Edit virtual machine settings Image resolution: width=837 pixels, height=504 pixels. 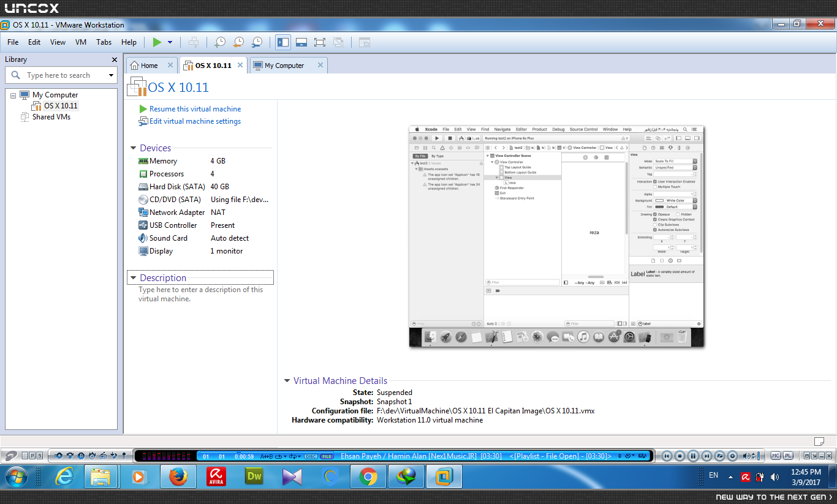tap(190, 121)
